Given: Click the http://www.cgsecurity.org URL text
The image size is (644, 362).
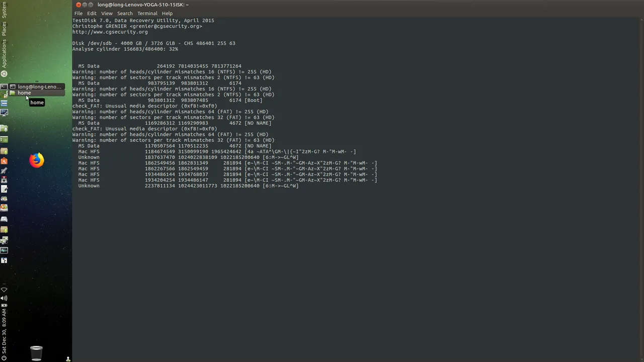Looking at the screenshot, I should click(110, 32).
